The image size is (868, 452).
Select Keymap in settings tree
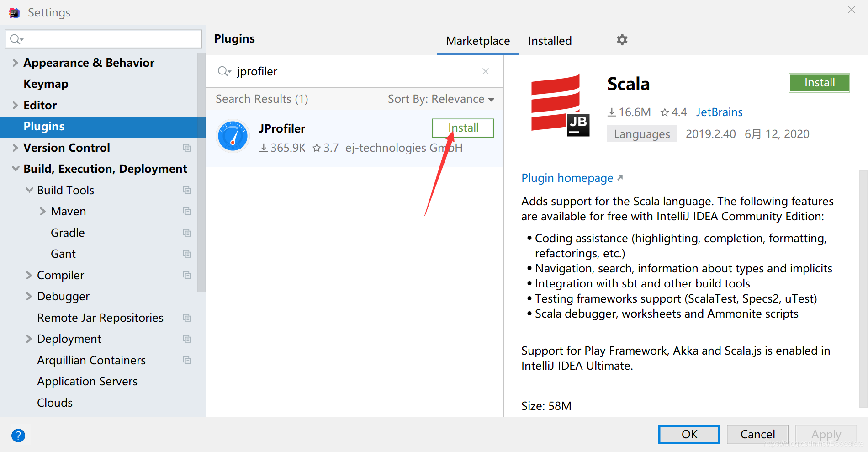tap(46, 84)
